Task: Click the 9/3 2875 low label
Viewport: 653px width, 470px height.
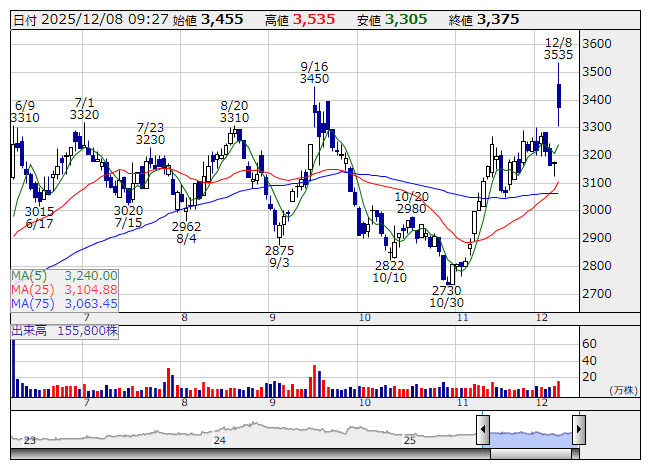Action: pyautogui.click(x=279, y=256)
